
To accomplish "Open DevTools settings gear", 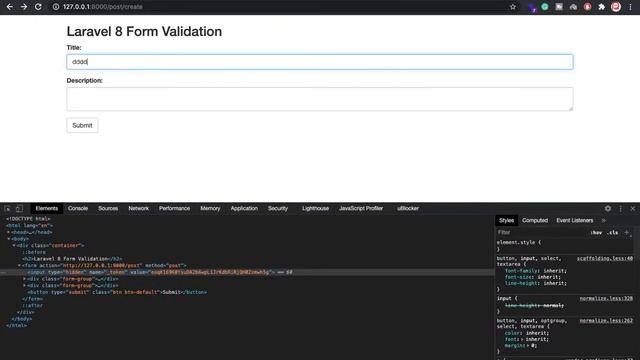I will click(608, 209).
